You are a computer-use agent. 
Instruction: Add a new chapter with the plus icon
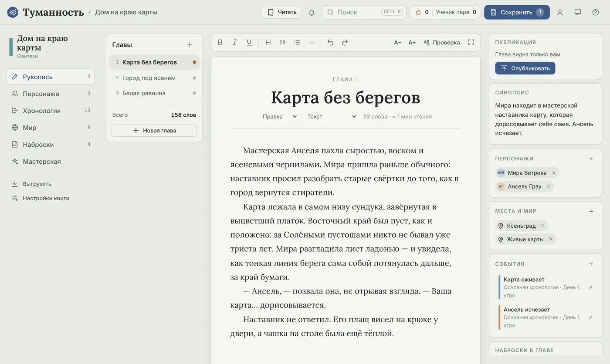190,45
